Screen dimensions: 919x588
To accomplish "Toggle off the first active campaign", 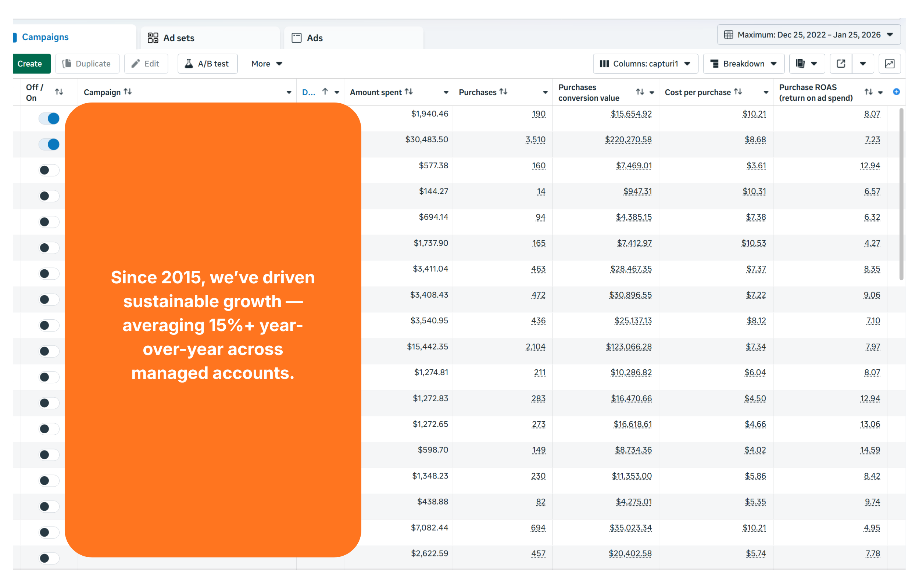I will pos(49,118).
